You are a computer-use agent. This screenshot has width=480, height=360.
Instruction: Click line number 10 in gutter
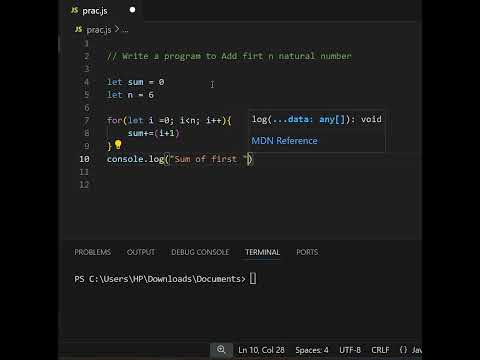click(84, 159)
